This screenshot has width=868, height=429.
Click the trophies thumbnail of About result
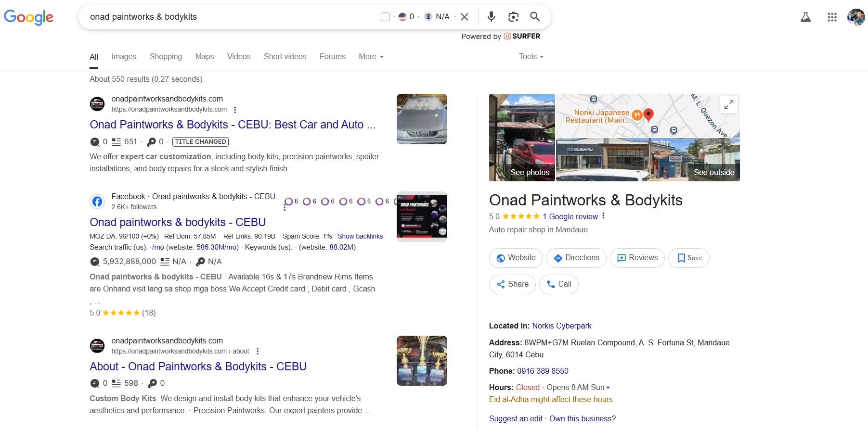[422, 361]
